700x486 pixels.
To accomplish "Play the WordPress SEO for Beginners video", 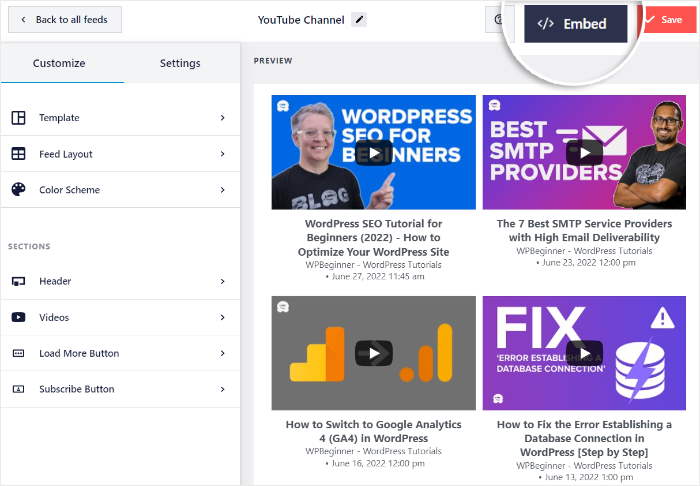I will 374,152.
